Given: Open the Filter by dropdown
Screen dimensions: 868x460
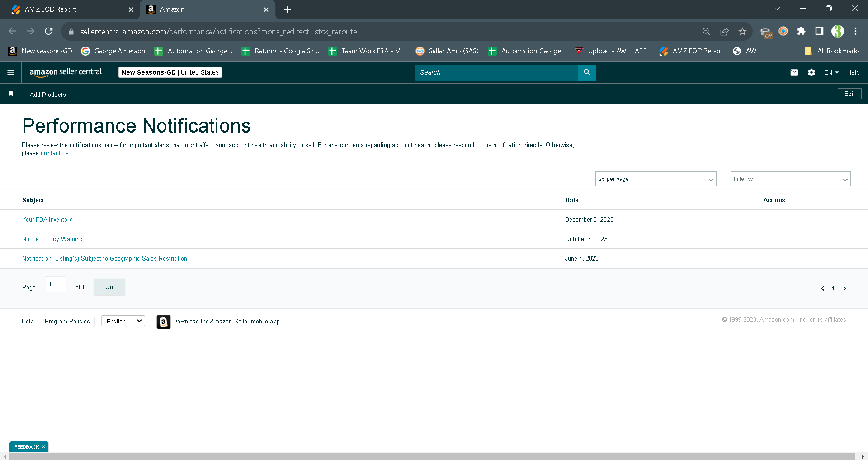Looking at the screenshot, I should pyautogui.click(x=790, y=179).
